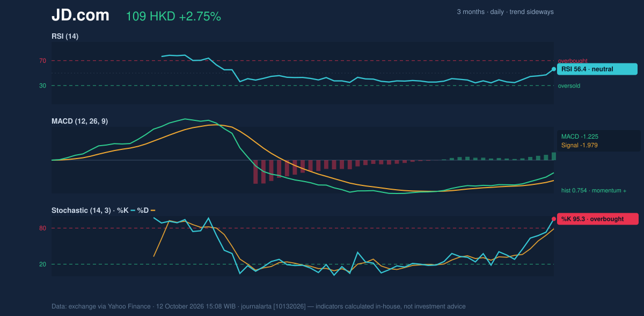Click the MACD -1.225 value
Image resolution: width=644 pixels, height=316 pixels.
(x=580, y=137)
